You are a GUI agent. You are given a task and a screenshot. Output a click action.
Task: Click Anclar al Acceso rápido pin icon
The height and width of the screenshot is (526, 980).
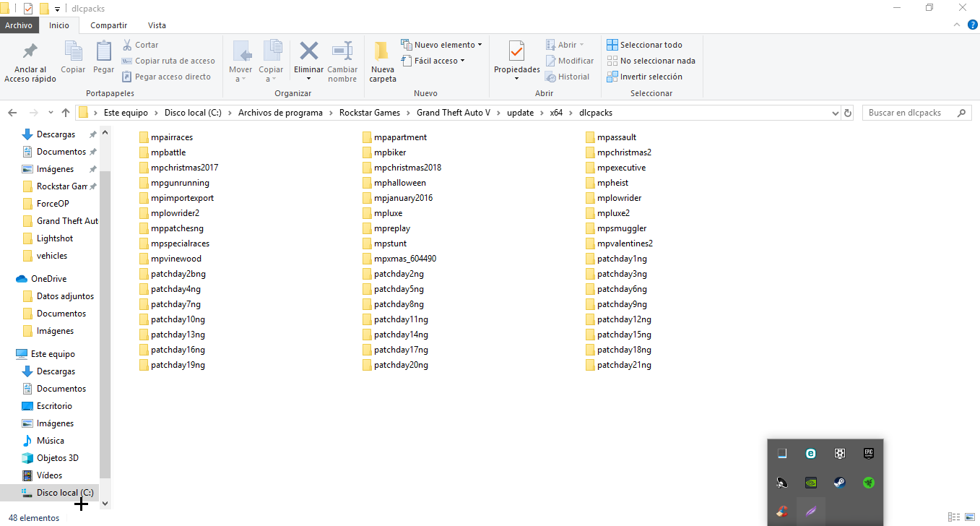pos(30,51)
